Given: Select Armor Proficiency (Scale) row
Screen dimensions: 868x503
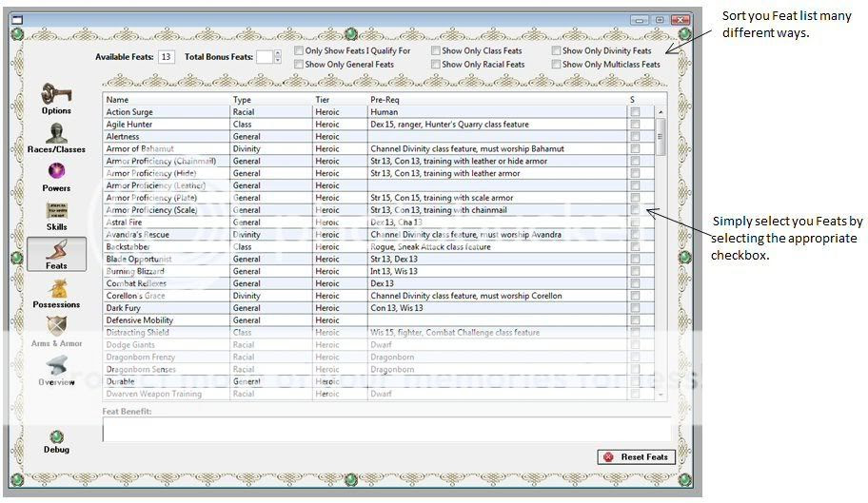Looking at the screenshot, I should click(378, 210).
